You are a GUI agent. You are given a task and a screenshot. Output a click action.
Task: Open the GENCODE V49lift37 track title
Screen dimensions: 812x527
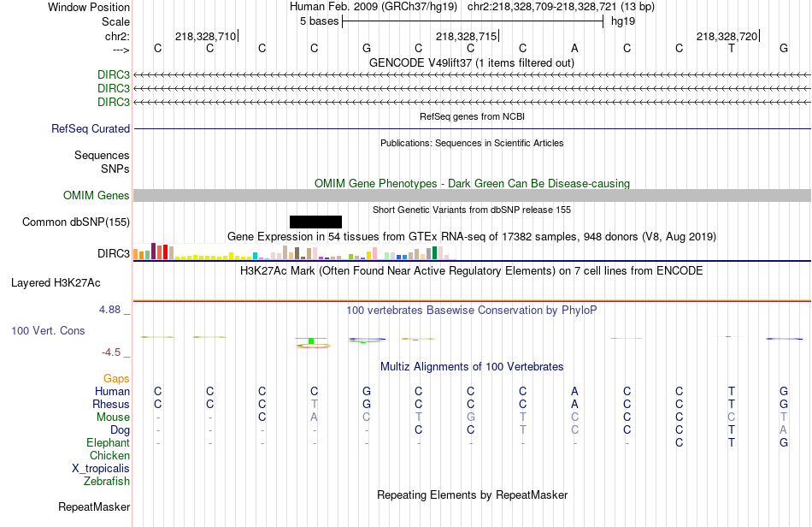(x=472, y=62)
